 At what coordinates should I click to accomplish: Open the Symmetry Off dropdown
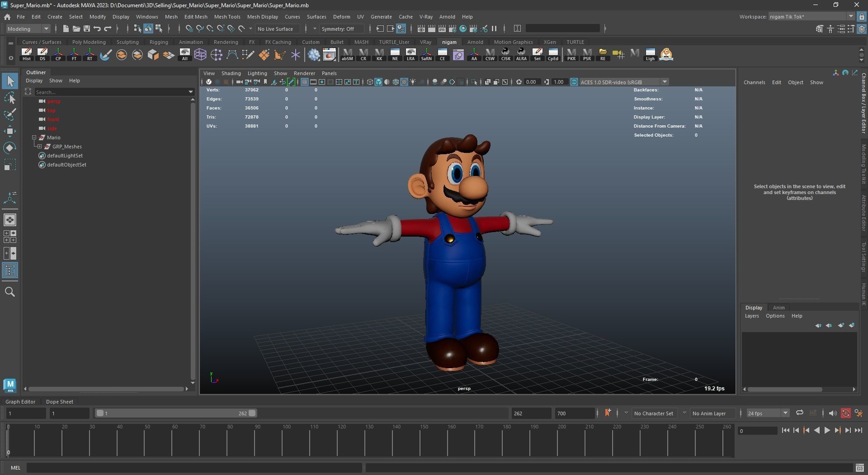coord(341,28)
